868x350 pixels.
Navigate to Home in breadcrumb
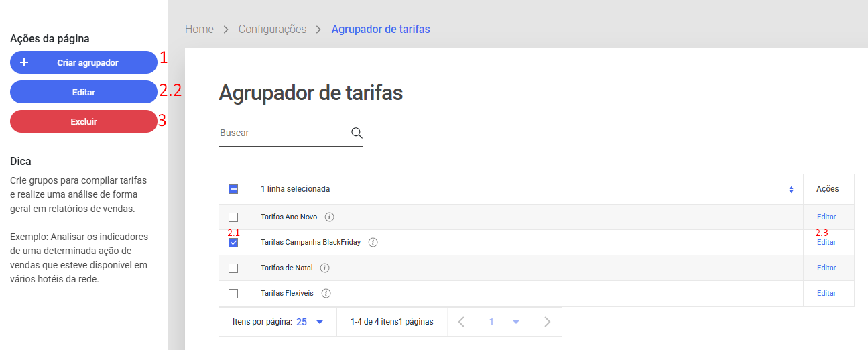click(x=199, y=30)
